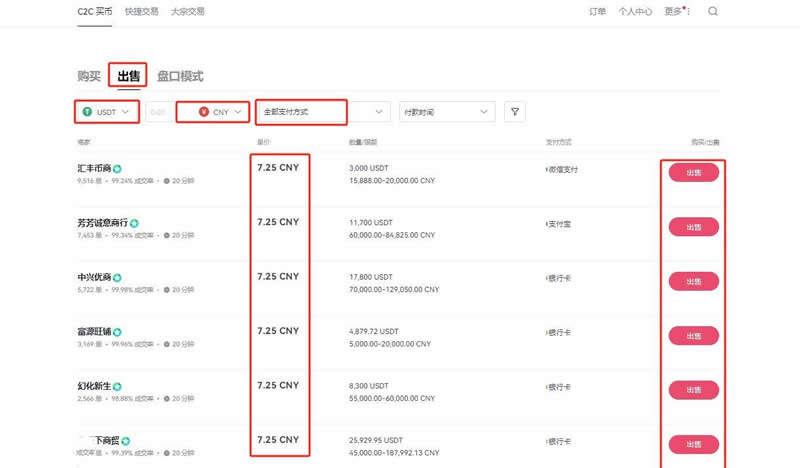Click the amount input field showing 0.00

pyautogui.click(x=157, y=112)
